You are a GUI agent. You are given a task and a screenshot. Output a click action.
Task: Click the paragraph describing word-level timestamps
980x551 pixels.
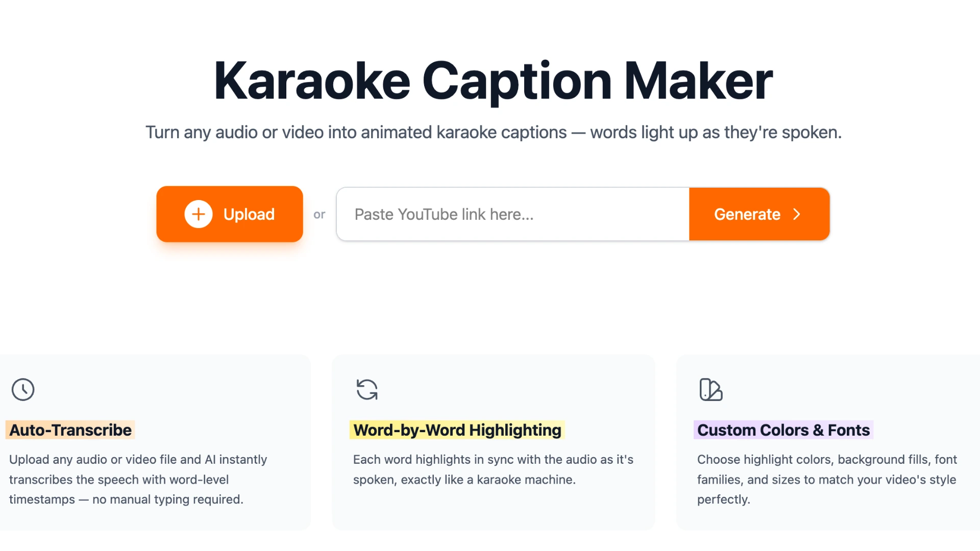pyautogui.click(x=138, y=479)
